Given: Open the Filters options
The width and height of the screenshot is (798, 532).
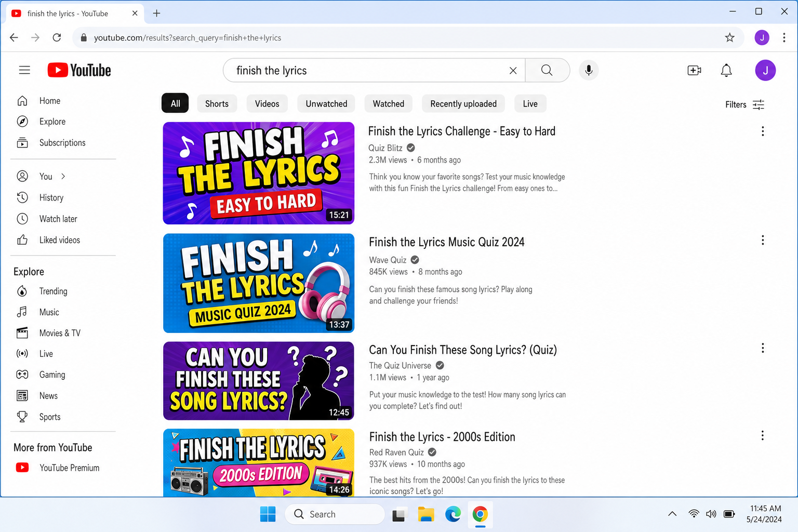Looking at the screenshot, I should [744, 104].
